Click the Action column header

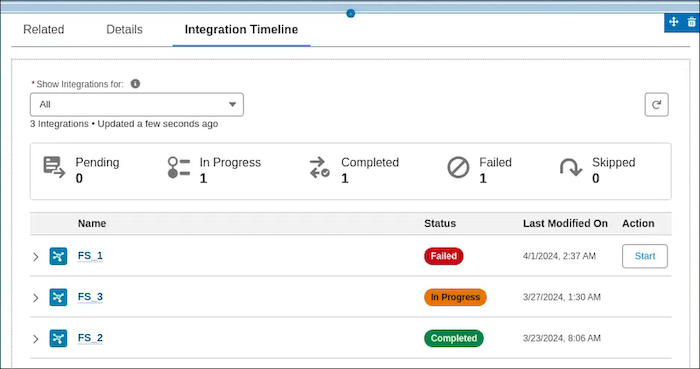point(638,224)
